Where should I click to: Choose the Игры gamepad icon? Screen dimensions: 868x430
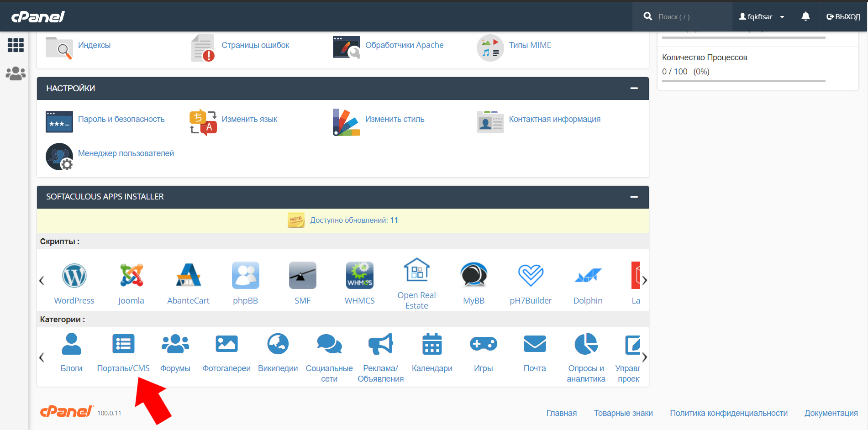coord(483,344)
